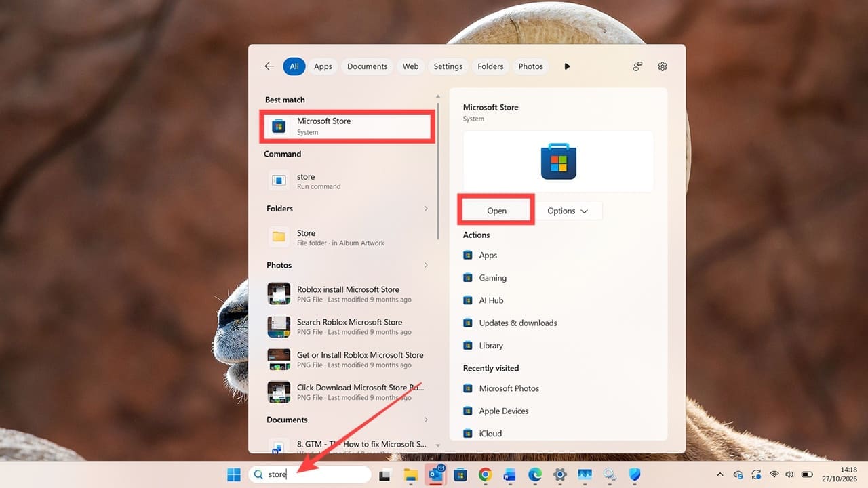The width and height of the screenshot is (868, 488).
Task: Click the results list scrollbar
Action: pos(439,169)
